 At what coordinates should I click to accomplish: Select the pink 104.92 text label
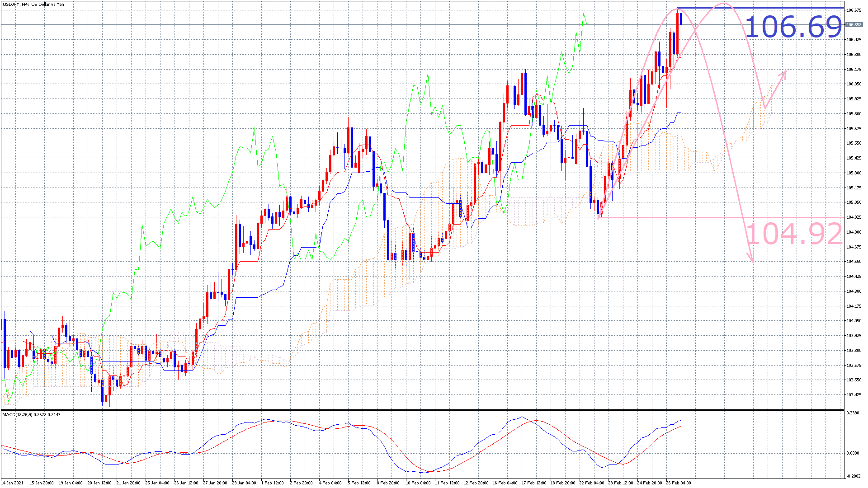tap(794, 234)
